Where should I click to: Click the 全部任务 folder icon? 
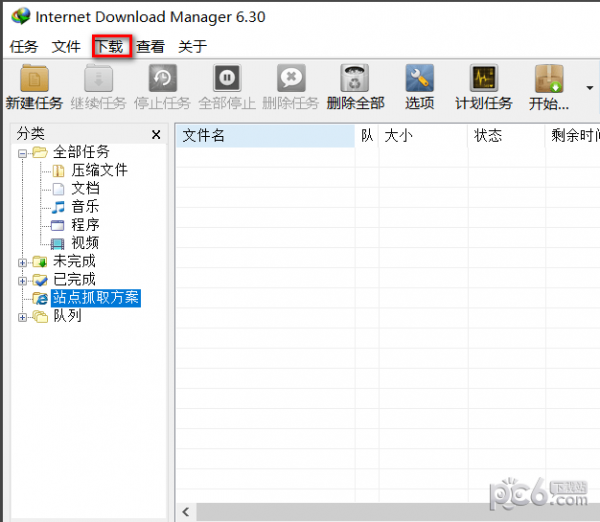pos(40,152)
